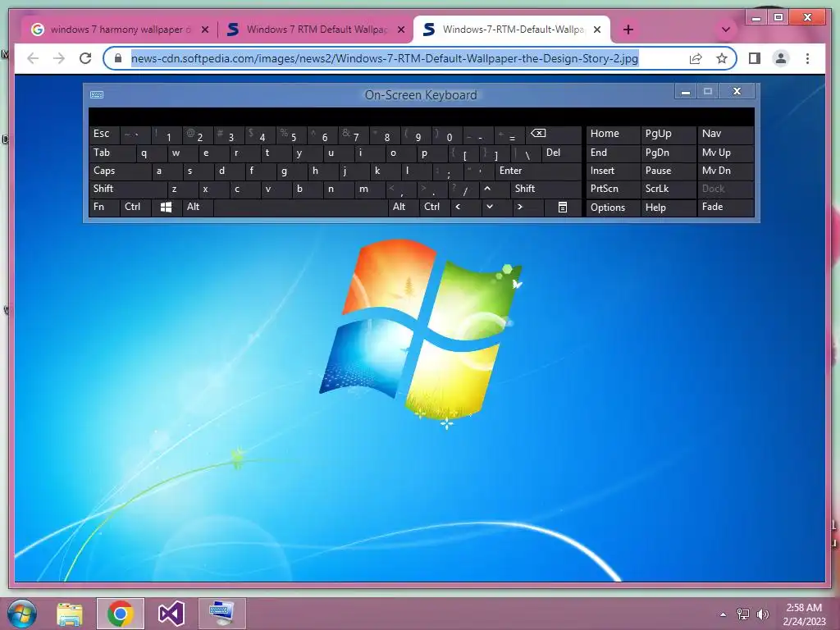
Task: Click the Insert key
Action: point(614,171)
